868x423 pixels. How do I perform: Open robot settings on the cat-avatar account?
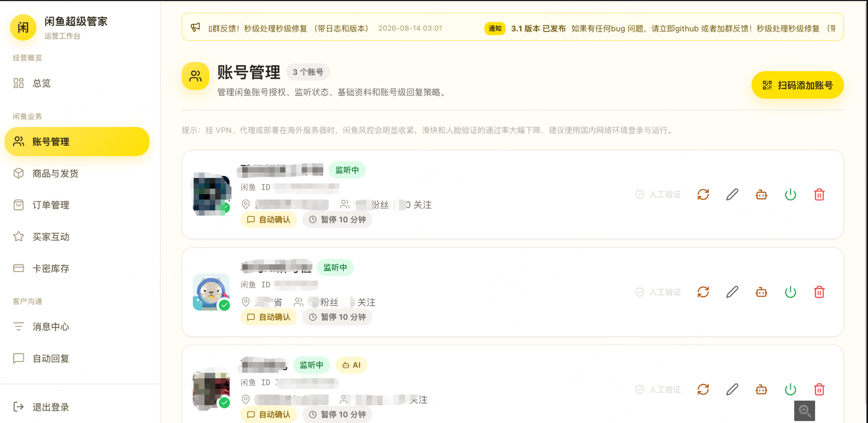pos(761,292)
